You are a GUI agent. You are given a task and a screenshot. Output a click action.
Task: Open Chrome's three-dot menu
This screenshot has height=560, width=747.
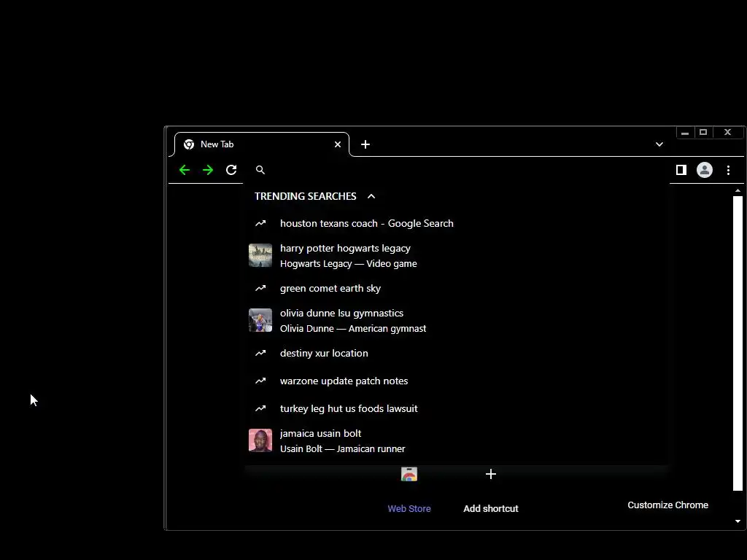(729, 170)
